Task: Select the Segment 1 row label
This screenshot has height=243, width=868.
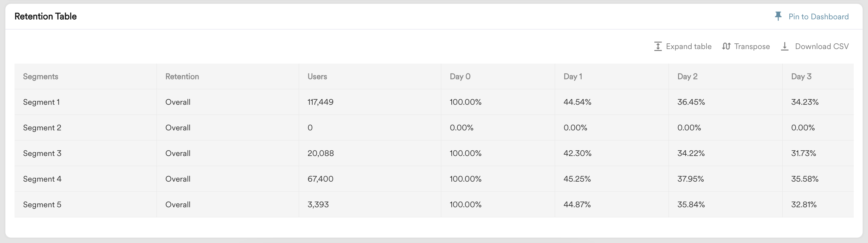Action: click(41, 102)
